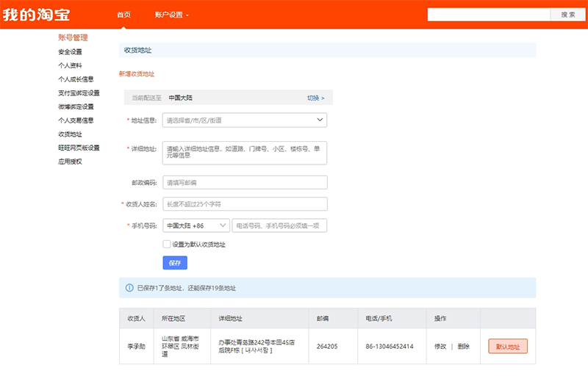Open 安全设置 in the sidebar

(x=70, y=51)
